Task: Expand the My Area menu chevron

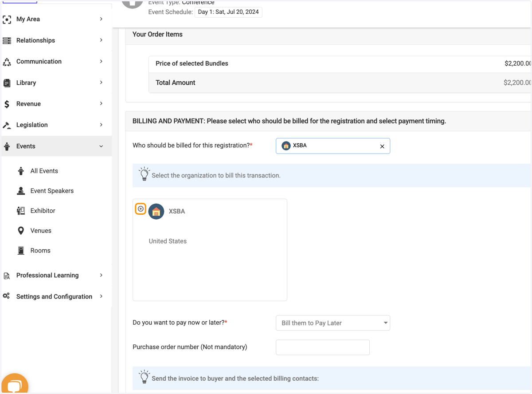Action: pyautogui.click(x=101, y=19)
